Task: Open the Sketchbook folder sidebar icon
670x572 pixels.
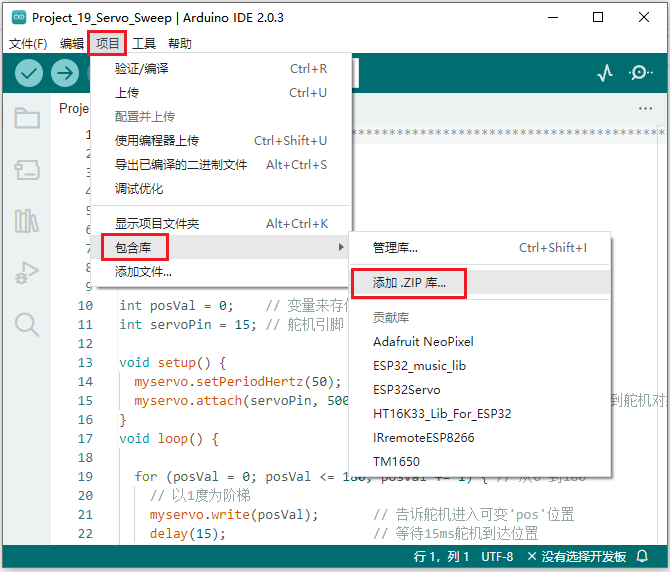Action: 27,119
